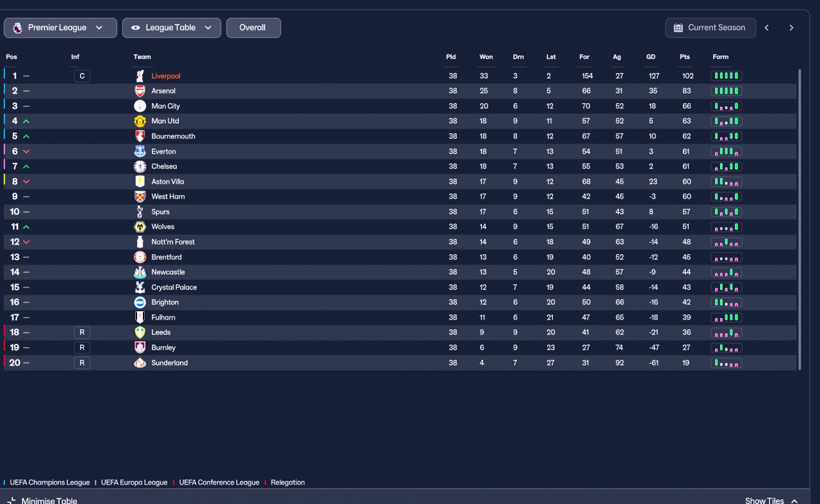Click the Overall filter button
The image size is (820, 504).
pos(253,28)
